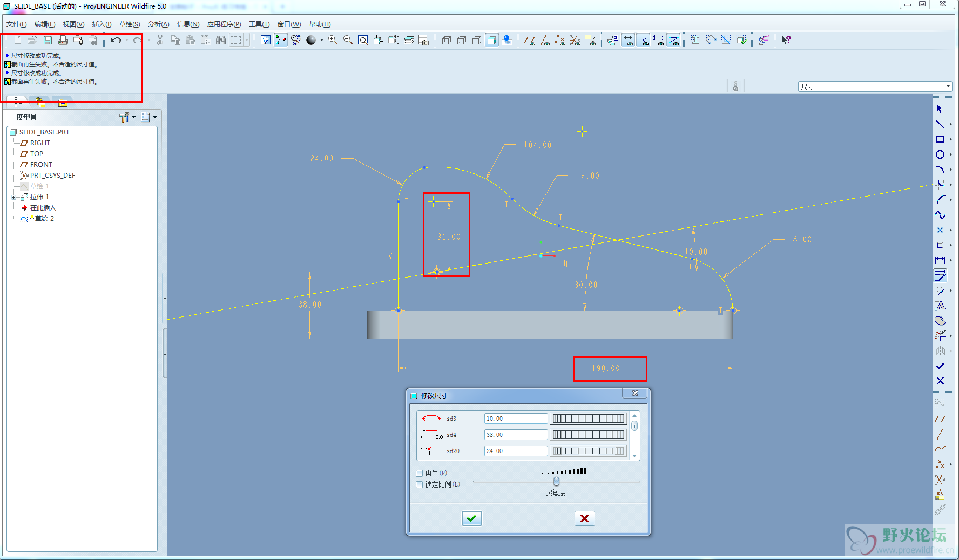Viewport: 959px width, 560px height.
Task: Open the sketcher Palette tool
Action: pyautogui.click(x=940, y=321)
